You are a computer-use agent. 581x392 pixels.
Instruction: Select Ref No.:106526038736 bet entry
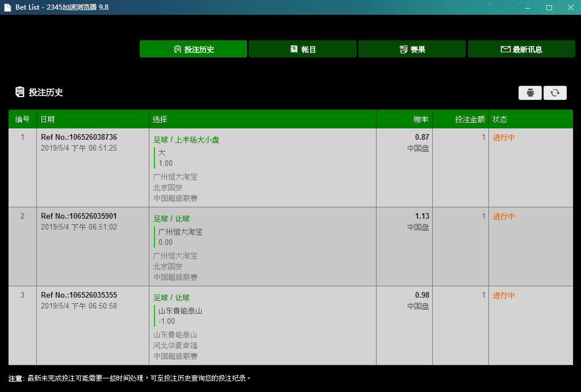pos(79,137)
